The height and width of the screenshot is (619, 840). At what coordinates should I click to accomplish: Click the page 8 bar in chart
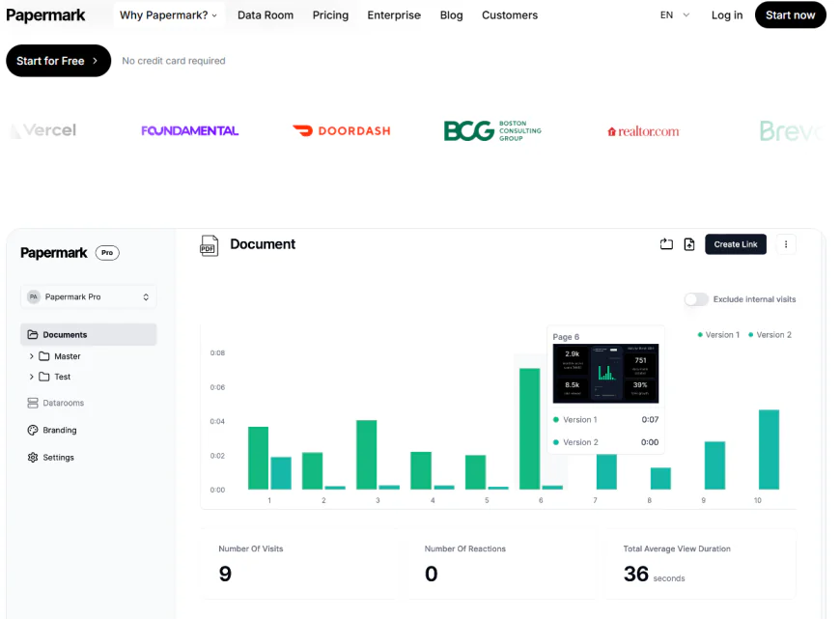660,478
